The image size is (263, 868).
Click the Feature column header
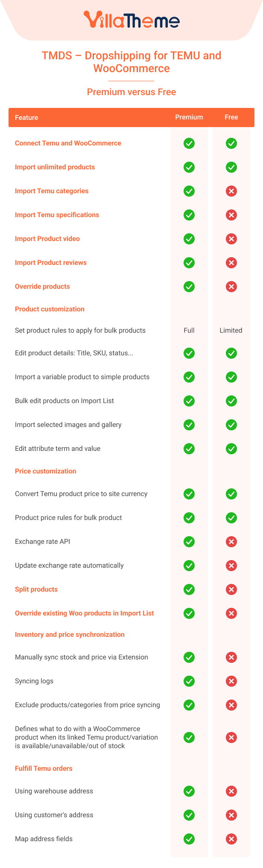[26, 118]
